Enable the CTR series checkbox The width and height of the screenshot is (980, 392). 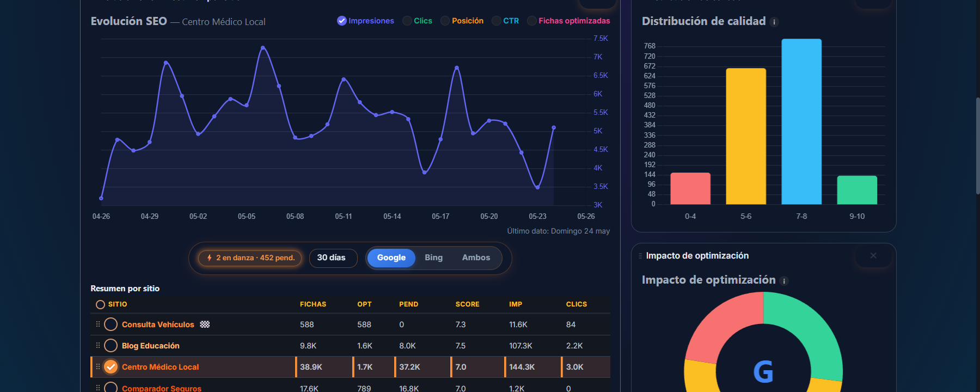tap(497, 21)
